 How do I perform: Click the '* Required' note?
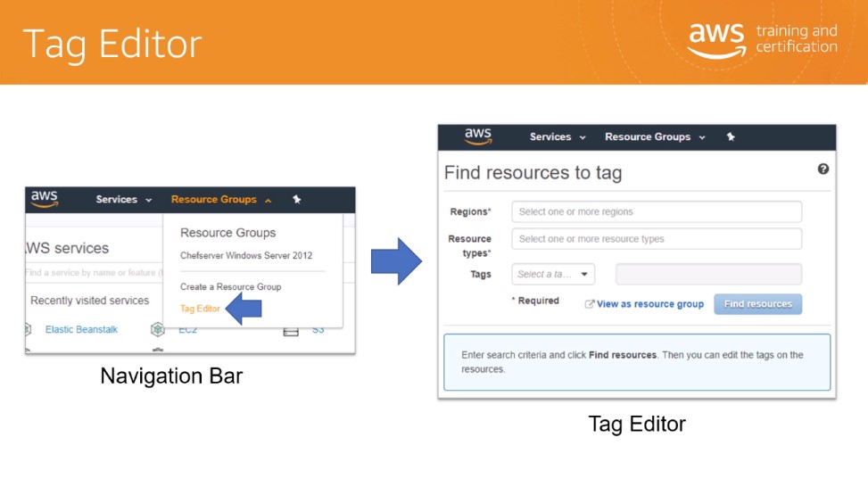click(535, 301)
